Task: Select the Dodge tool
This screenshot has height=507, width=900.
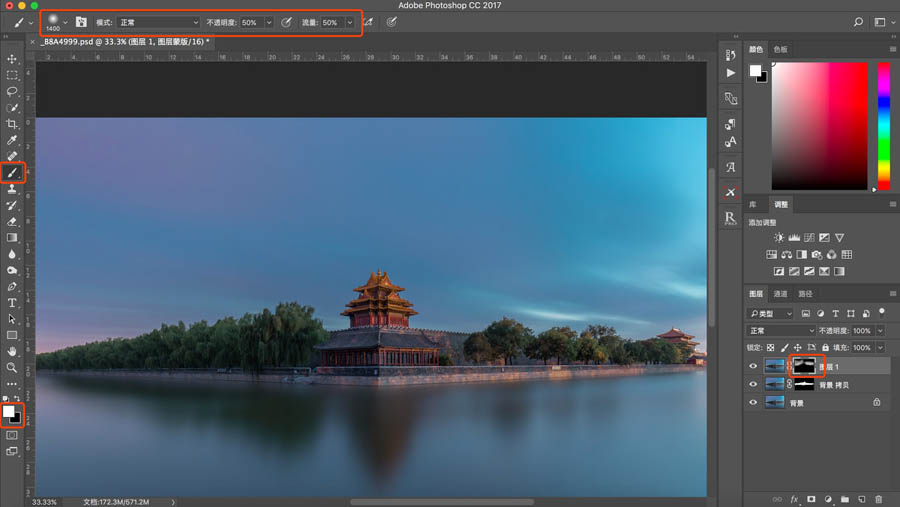Action: coord(12,270)
